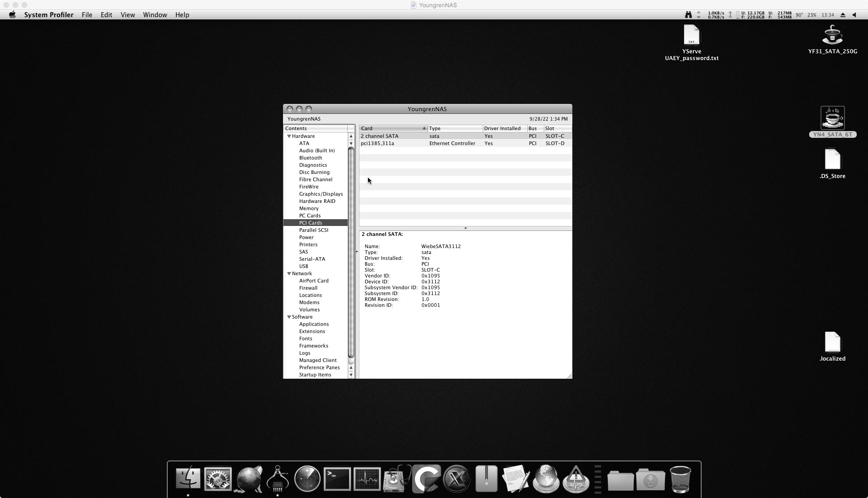Collapse the Hardware section triangle
Screen dimensions: 868x498
click(289, 136)
